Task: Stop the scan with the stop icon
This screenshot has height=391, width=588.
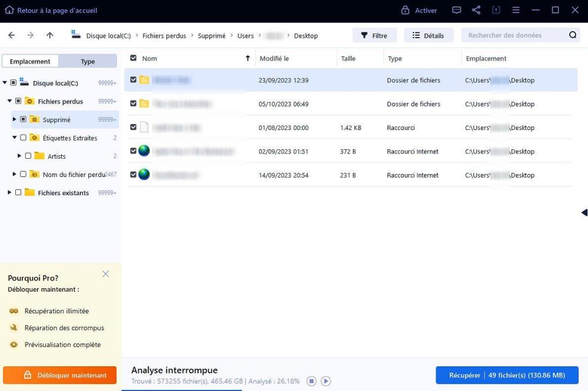Action: point(311,381)
